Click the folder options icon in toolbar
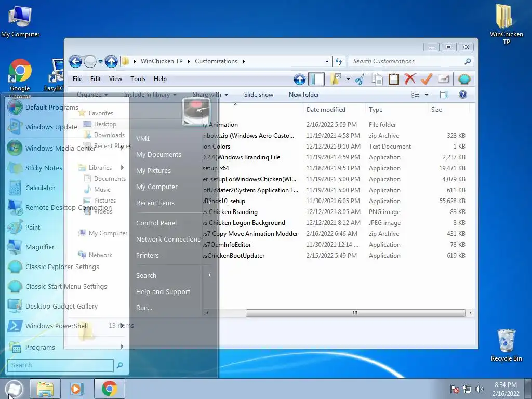The height and width of the screenshot is (399, 532). click(x=336, y=79)
